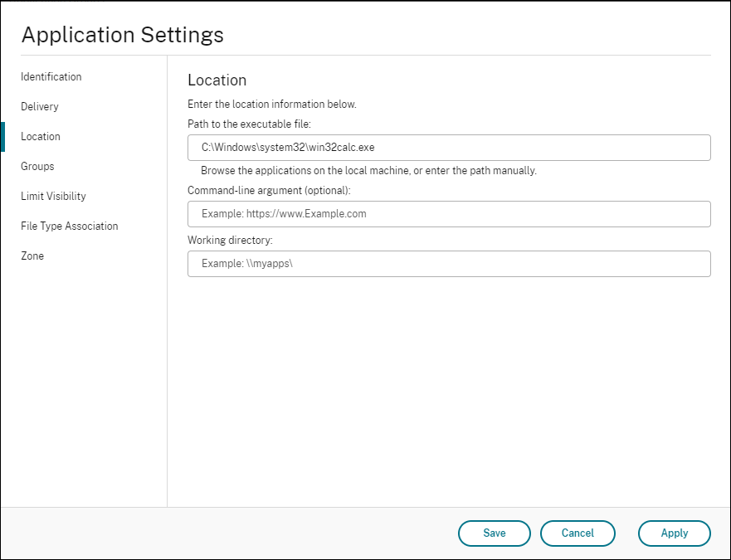Image resolution: width=731 pixels, height=560 pixels.
Task: Select the Location section in sidebar
Action: click(x=41, y=137)
